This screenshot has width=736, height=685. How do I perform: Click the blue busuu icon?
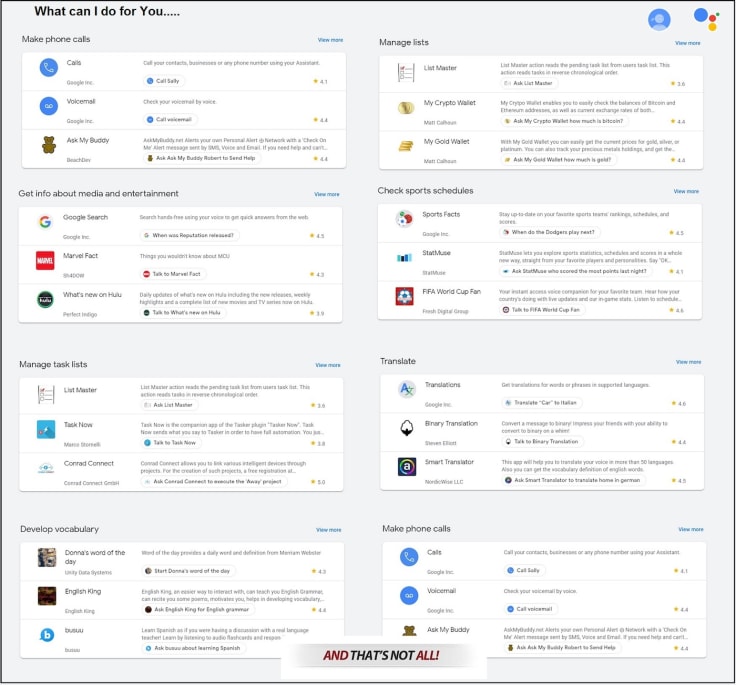pos(47,635)
